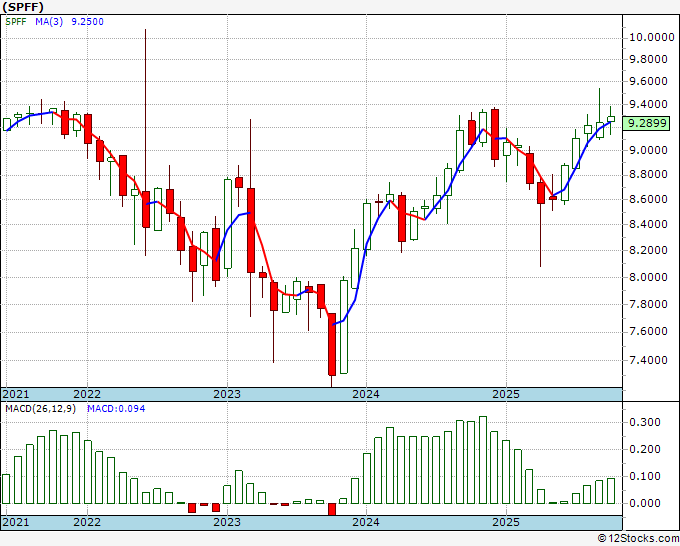Click the MACD:0.094 value label
This screenshot has height=546, width=680.
coord(116,409)
